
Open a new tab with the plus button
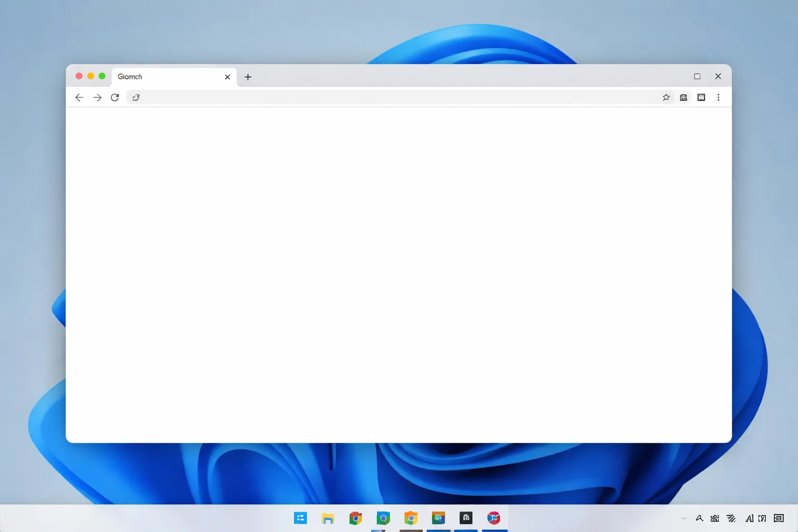coord(248,77)
